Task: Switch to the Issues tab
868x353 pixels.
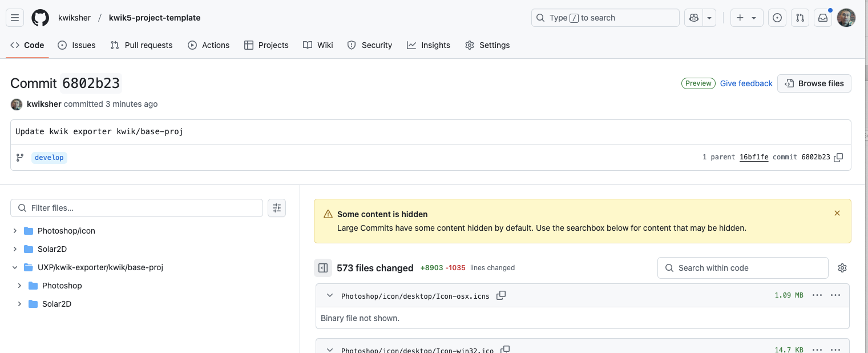Action: coord(76,45)
